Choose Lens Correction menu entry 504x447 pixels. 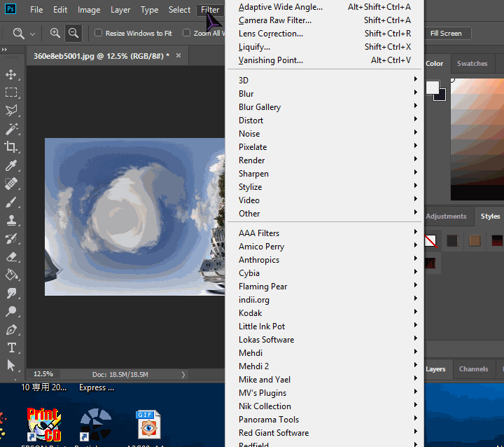pyautogui.click(x=324, y=34)
